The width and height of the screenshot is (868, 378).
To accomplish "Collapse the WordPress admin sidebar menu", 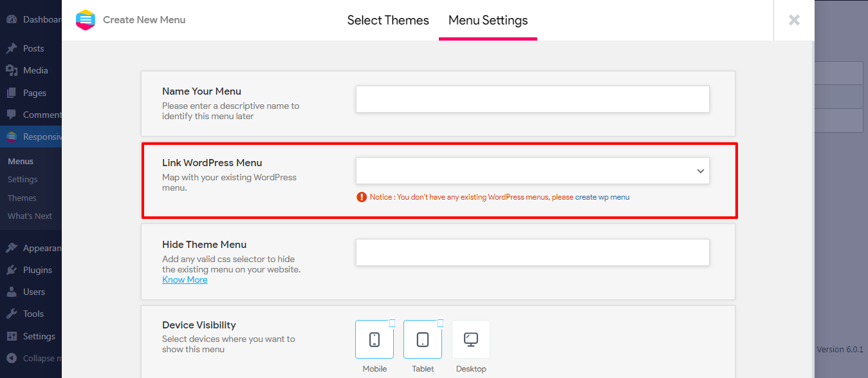I will (12, 358).
